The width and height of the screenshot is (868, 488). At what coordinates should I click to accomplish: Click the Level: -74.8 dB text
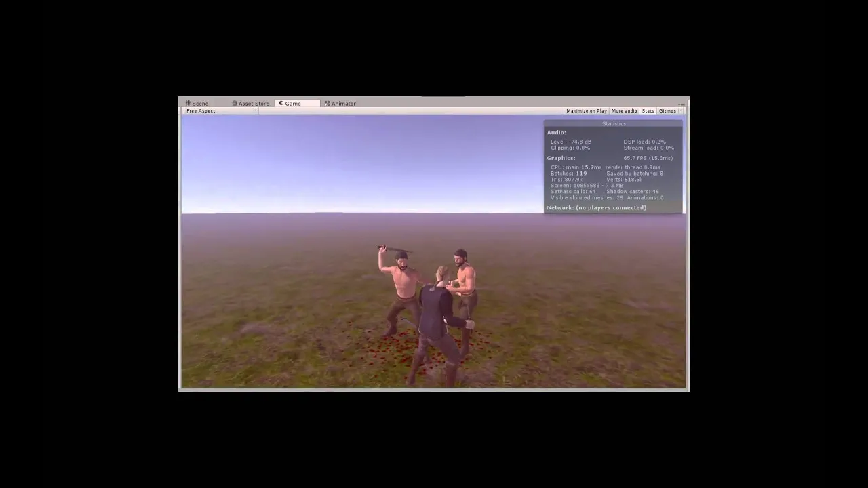[x=571, y=142]
